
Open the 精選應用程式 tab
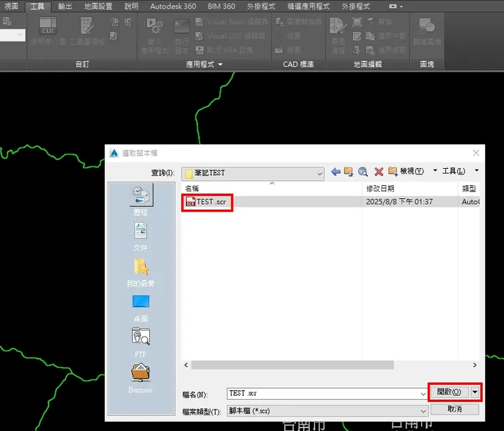point(308,6)
